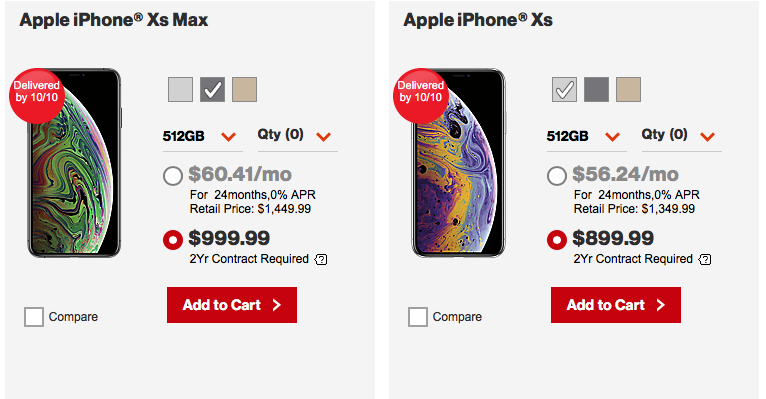The width and height of the screenshot is (766, 399).
Task: Add the iPhone Xs Max to cart
Action: pyautogui.click(x=232, y=305)
